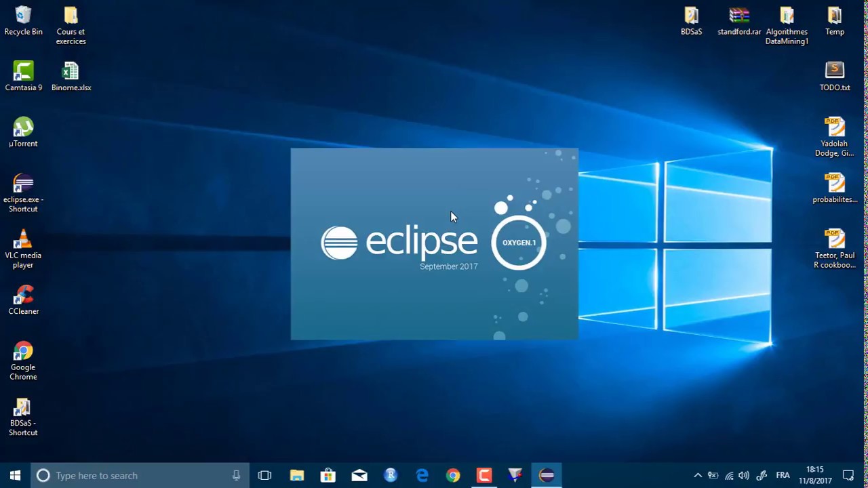Click the Cortana search box

[140, 475]
